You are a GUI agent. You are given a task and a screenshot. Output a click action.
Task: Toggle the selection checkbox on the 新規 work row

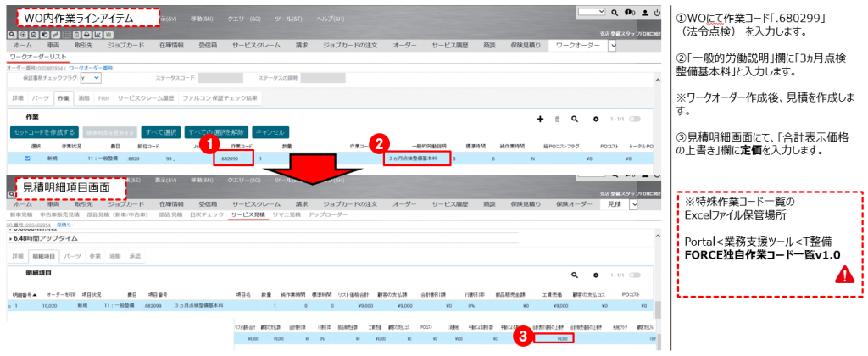[x=28, y=158]
